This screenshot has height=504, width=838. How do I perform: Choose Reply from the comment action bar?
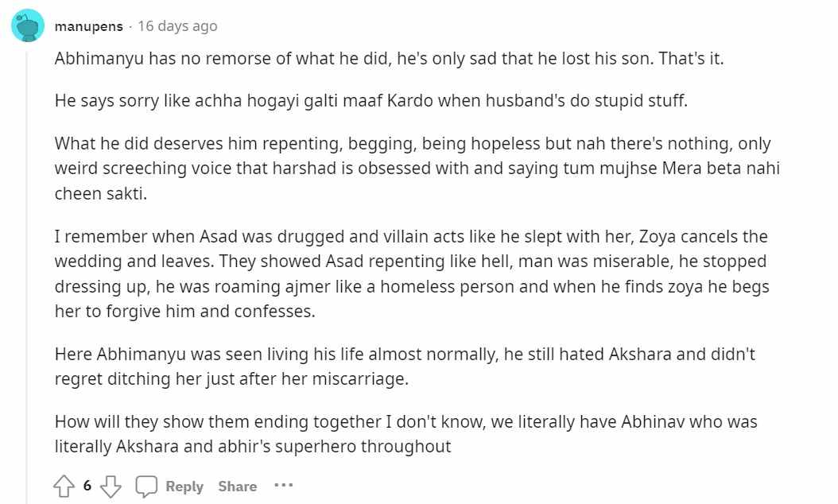click(x=184, y=486)
